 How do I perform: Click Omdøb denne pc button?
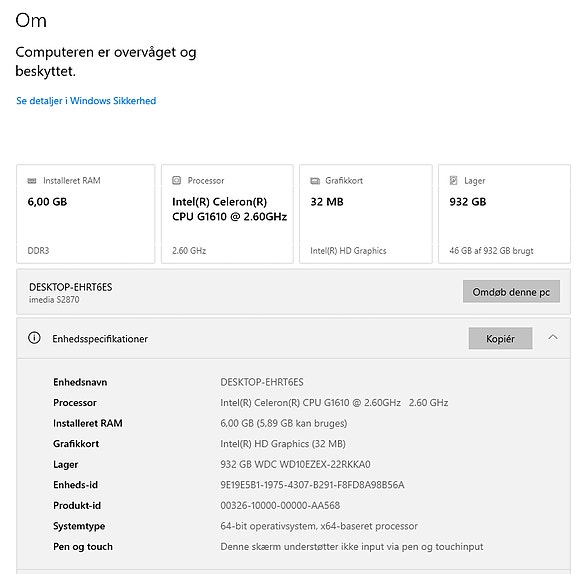(x=511, y=292)
